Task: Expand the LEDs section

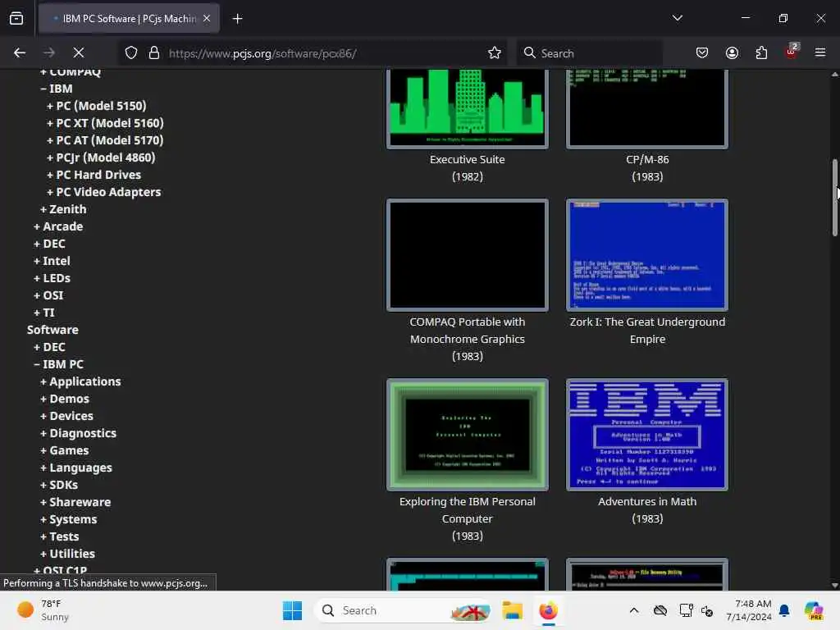Action: coord(52,277)
